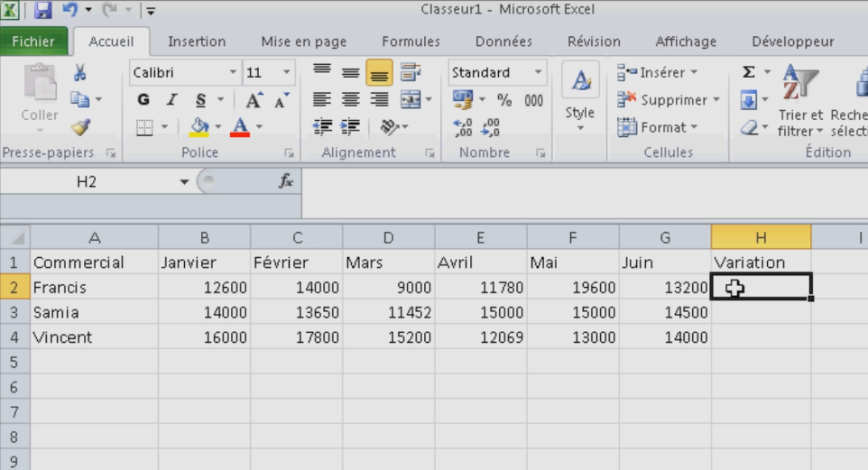Apply the yellow fill color bucket
The width and height of the screenshot is (868, 470).
(x=199, y=127)
